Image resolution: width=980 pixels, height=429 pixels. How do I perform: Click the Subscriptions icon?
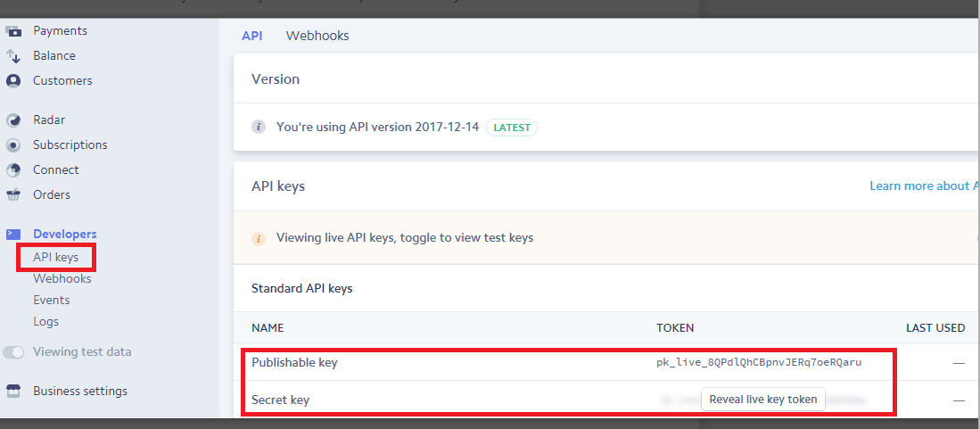coord(13,145)
